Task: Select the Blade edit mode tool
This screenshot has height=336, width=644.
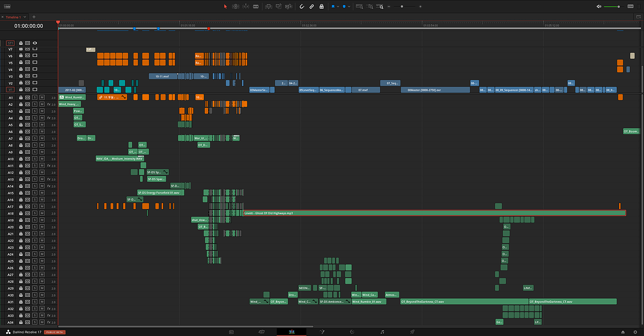Action: pyautogui.click(x=256, y=7)
